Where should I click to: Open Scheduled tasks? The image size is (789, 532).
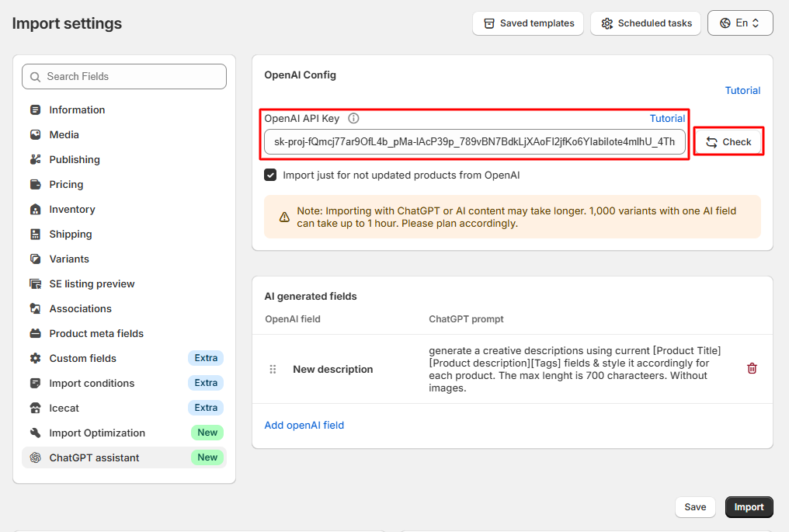pos(645,23)
